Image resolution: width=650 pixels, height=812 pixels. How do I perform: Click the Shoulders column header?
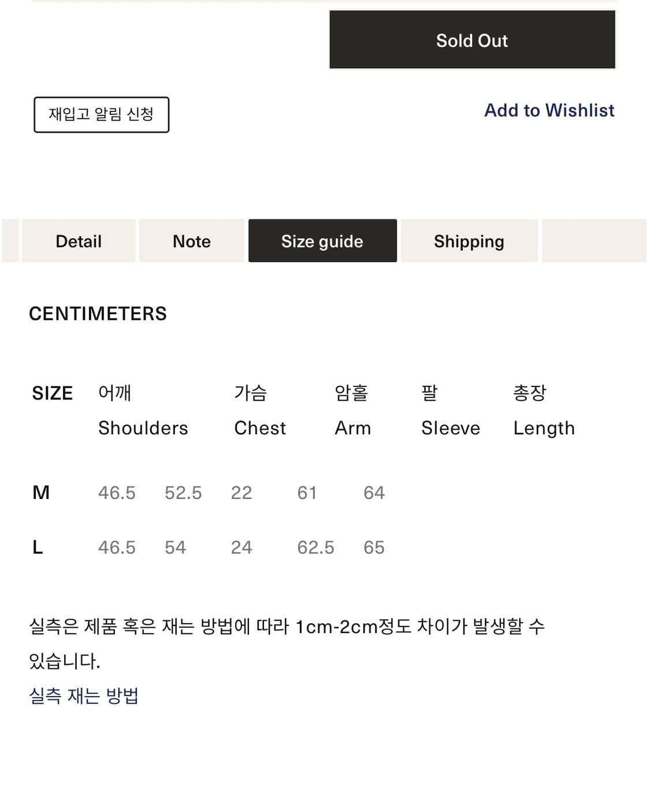click(x=143, y=428)
